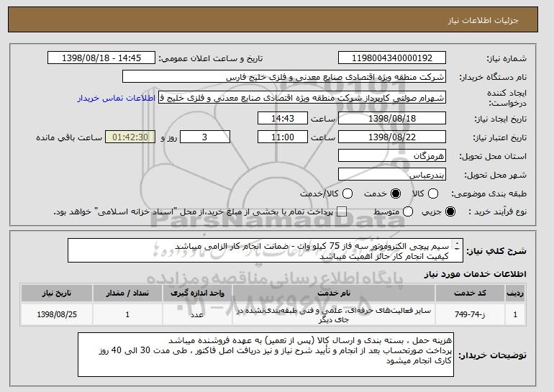The height and width of the screenshot is (392, 554).
Task: Click the row number cell 1
Action: coord(515,314)
